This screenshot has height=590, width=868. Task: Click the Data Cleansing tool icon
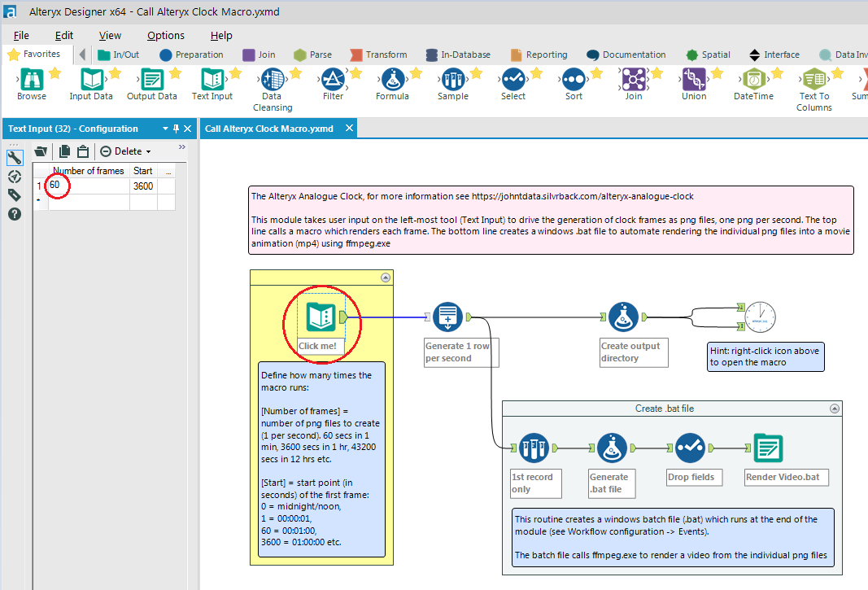point(273,79)
